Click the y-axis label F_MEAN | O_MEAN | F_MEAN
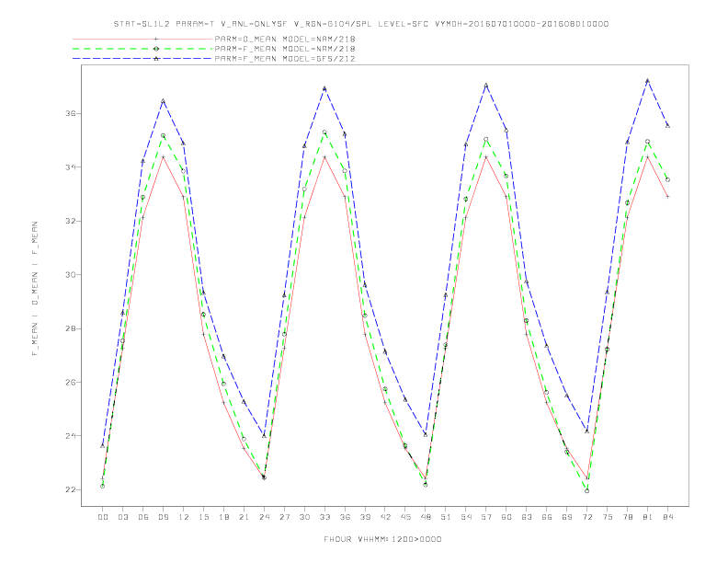The height and width of the screenshot is (563, 728). (35, 289)
